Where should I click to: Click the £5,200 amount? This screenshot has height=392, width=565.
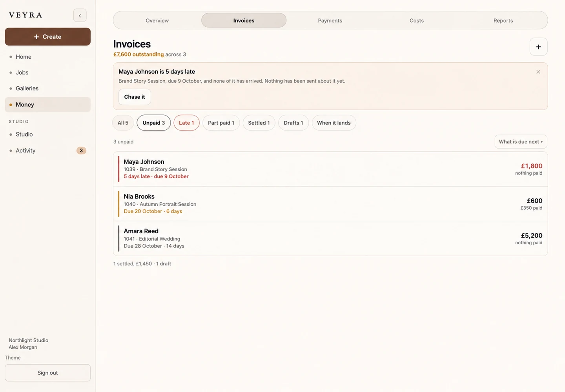tap(532, 236)
